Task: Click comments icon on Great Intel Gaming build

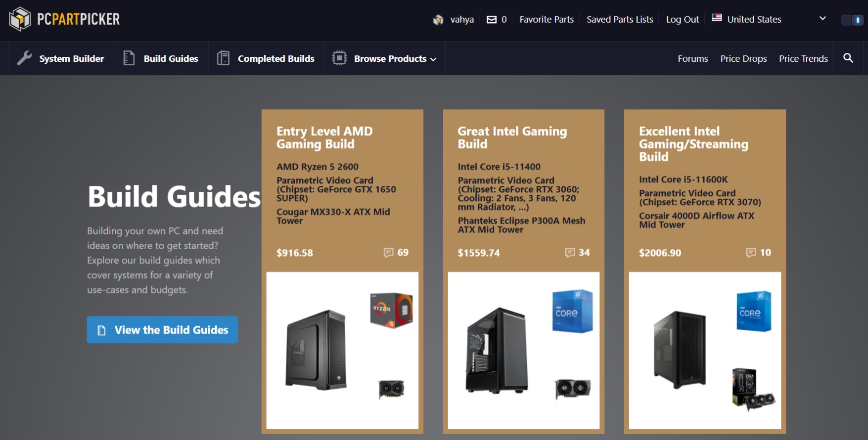Action: (x=570, y=253)
